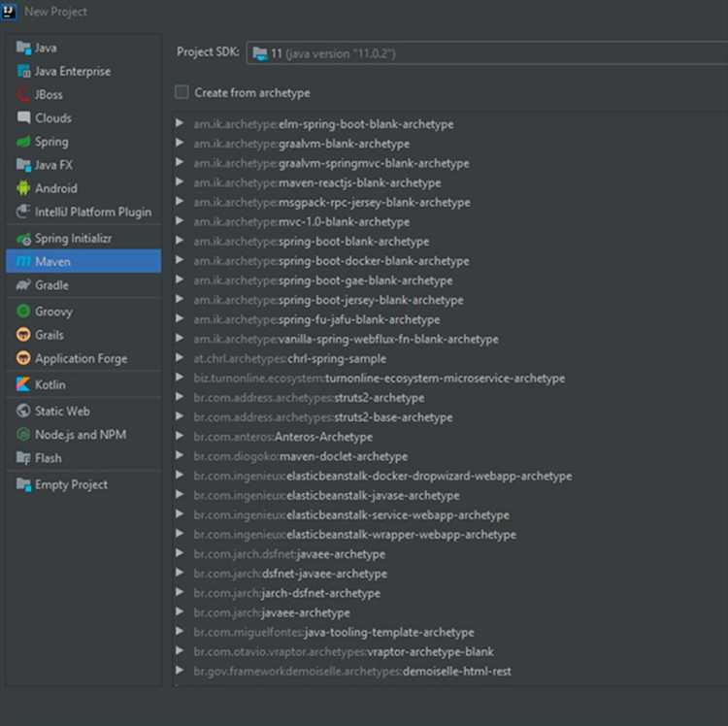Click the IntelliJ logo in title bar
The width and height of the screenshot is (728, 726).
coord(9,11)
